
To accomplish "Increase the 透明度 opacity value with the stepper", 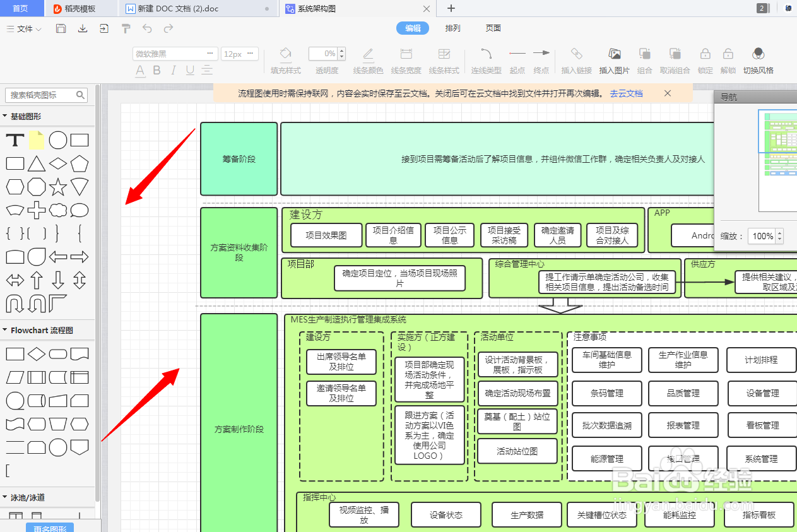I will pos(341,50).
